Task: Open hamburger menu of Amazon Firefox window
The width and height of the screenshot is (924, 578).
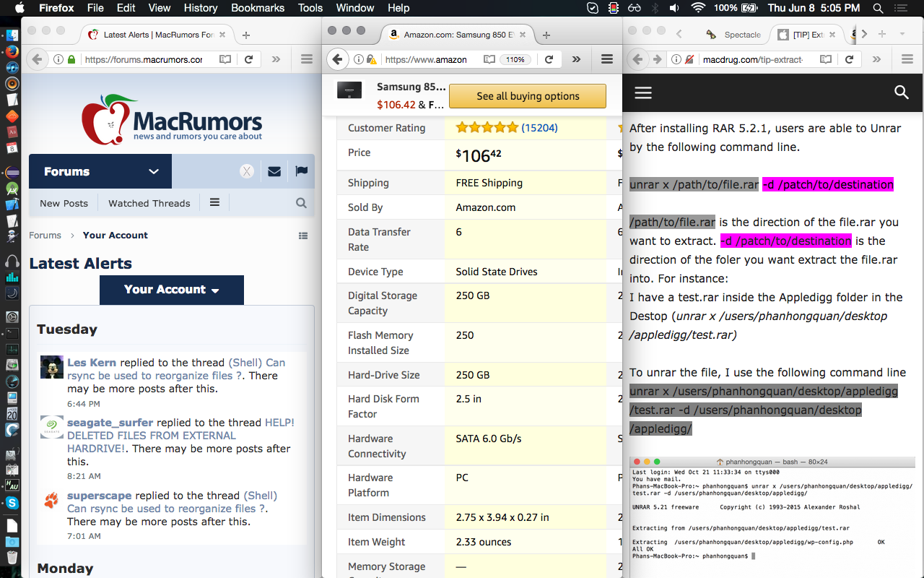Action: (x=607, y=60)
